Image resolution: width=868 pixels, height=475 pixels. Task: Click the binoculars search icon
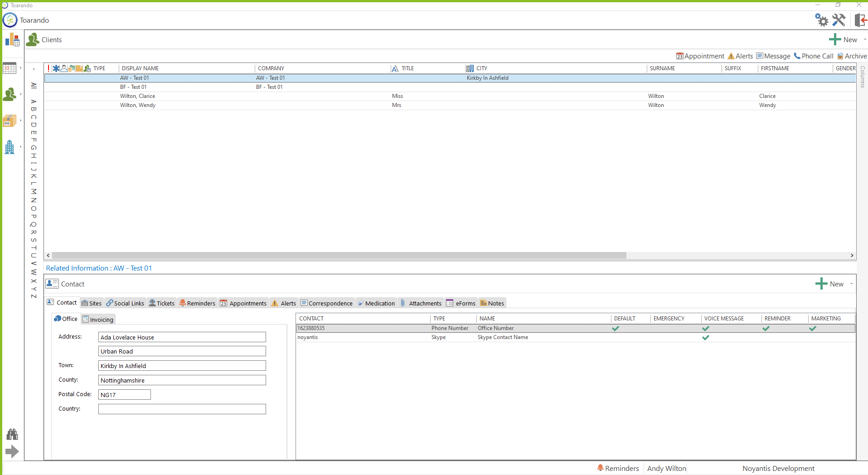coord(12,434)
